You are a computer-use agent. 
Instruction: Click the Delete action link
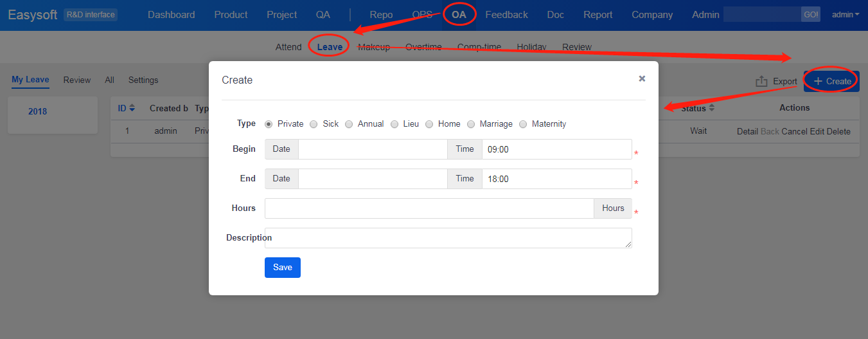[838, 131]
